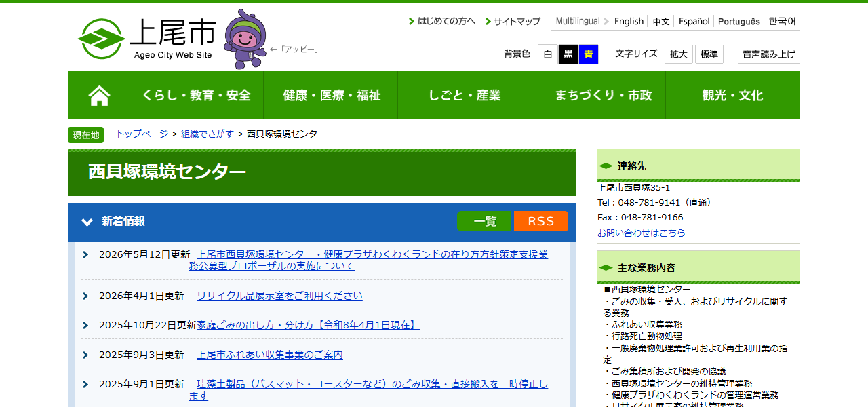
Task: Click the Ageo City logo
Action: point(146,39)
